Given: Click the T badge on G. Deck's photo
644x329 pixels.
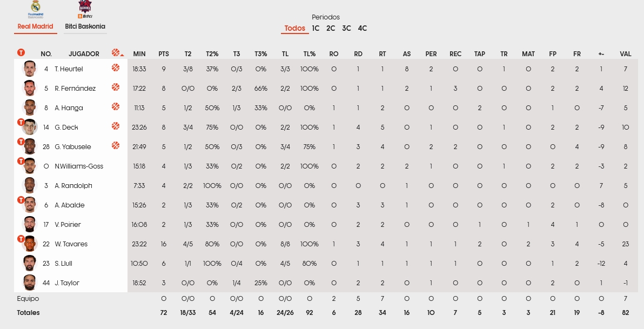Looking at the screenshot, I should coord(21,123).
